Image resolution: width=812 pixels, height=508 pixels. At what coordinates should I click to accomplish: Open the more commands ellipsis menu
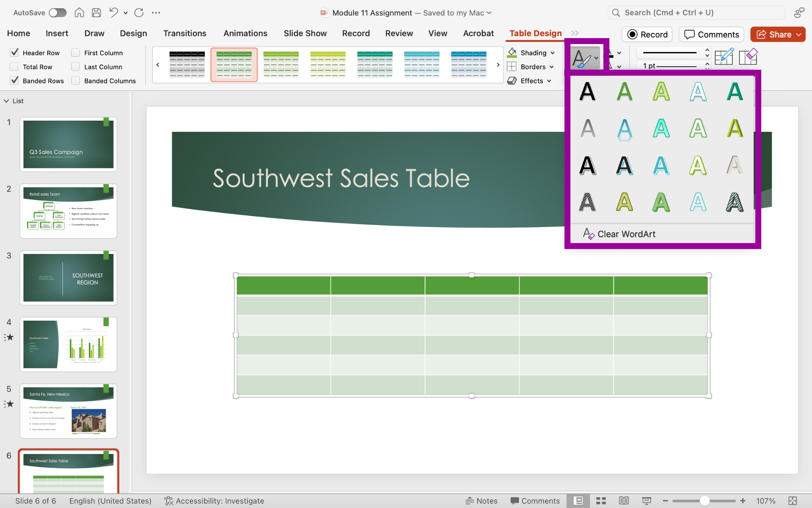pyautogui.click(x=156, y=13)
